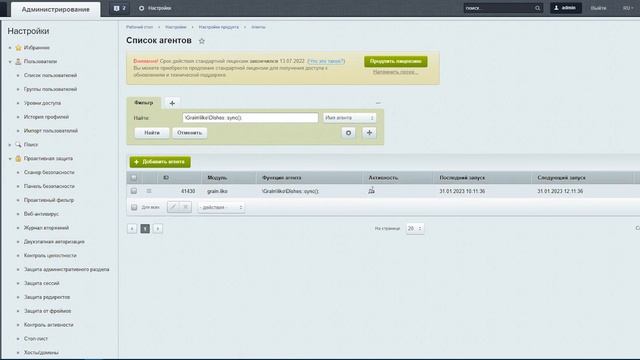640x360 pixels.
Task: Click Проактивная защита shield icon
Action: (18, 158)
